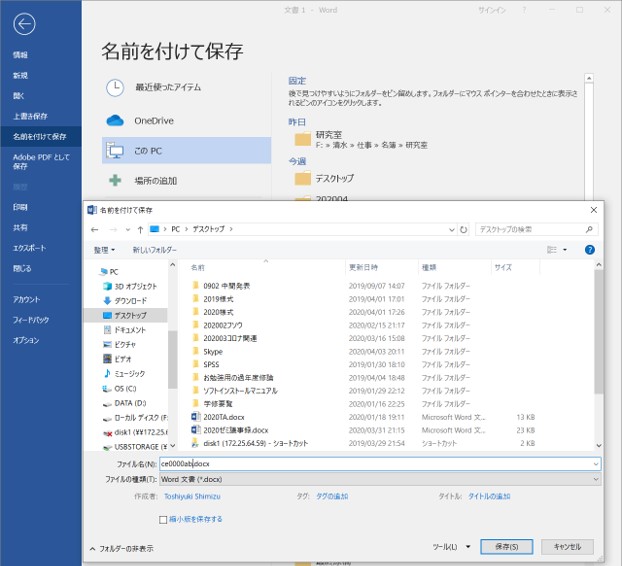Sort files by 更新日時 column header
This screenshot has width=622, height=566.
pyautogui.click(x=363, y=267)
